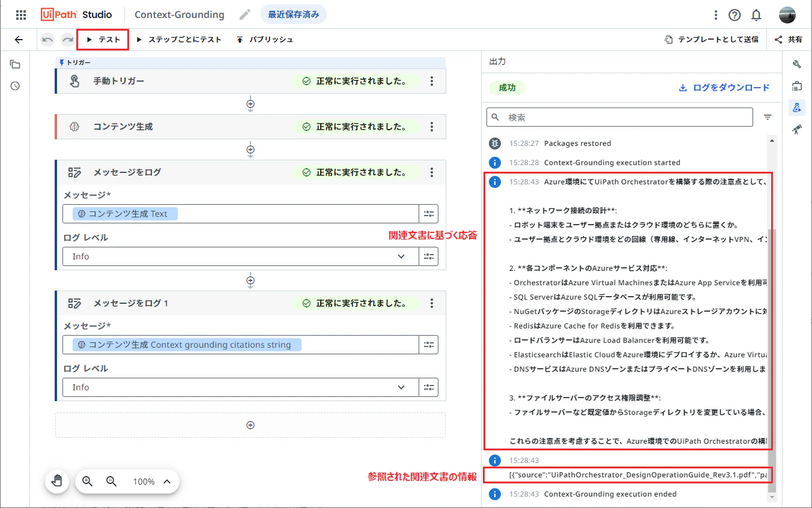The width and height of the screenshot is (812, 508).
Task: Edit project name with pencil icon
Action: coord(244,14)
